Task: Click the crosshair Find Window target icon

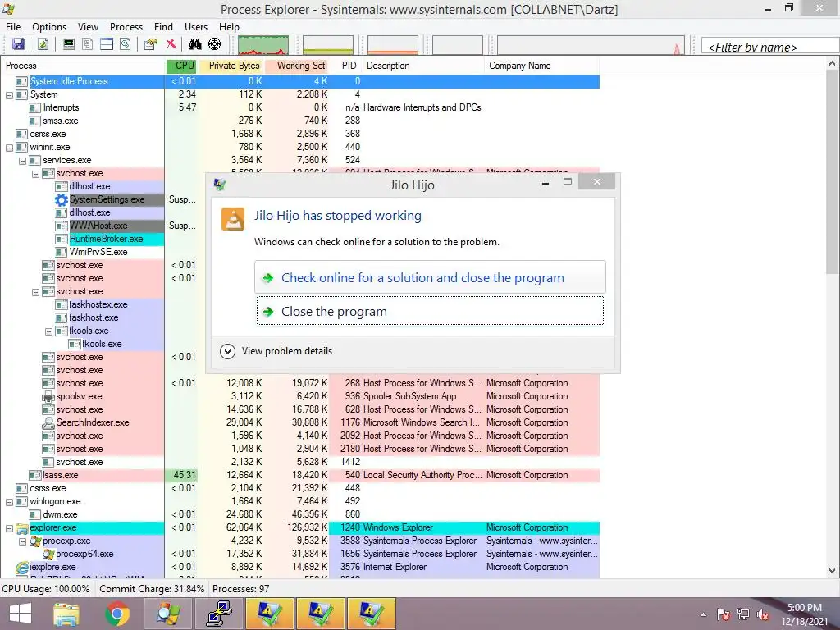Action: click(214, 44)
